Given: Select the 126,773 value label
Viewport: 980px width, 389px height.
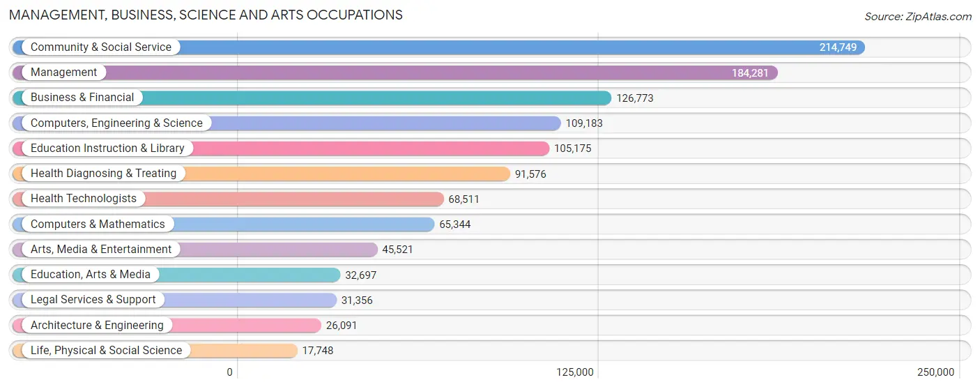Looking at the screenshot, I should tap(635, 98).
